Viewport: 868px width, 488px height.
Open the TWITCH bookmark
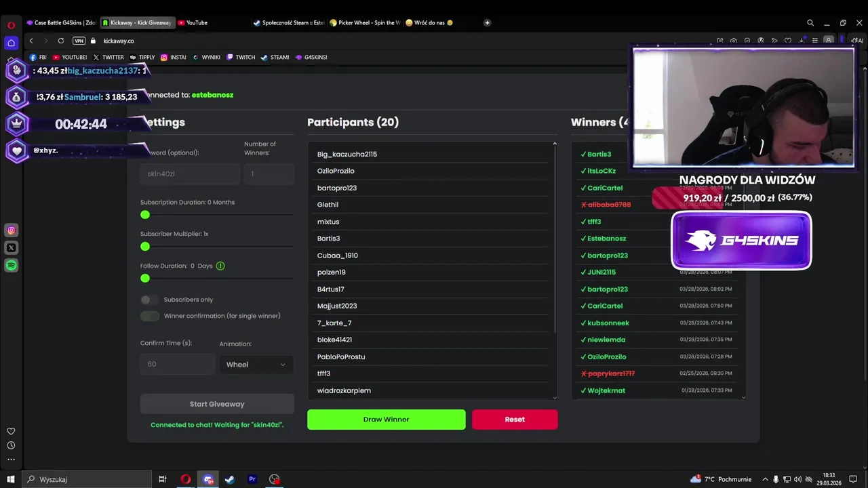[241, 58]
